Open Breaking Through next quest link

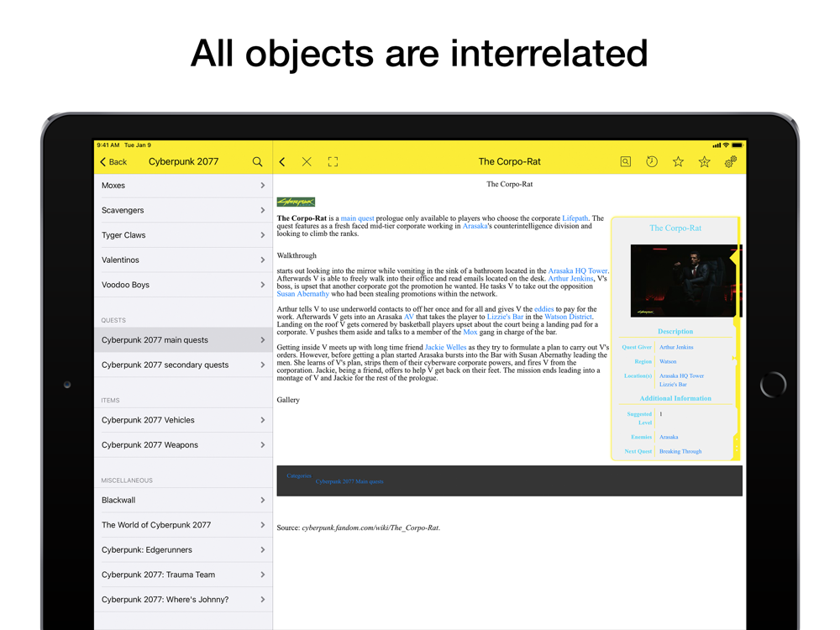coord(680,452)
